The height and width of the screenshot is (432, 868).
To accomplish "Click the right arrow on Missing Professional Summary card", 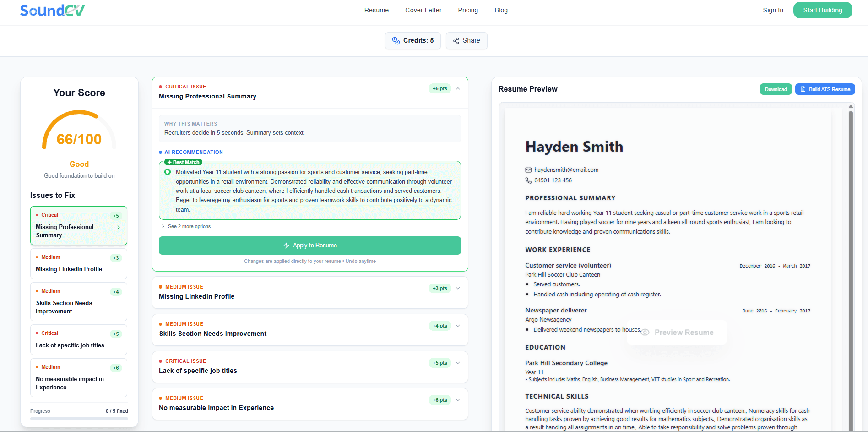I will pos(118,227).
